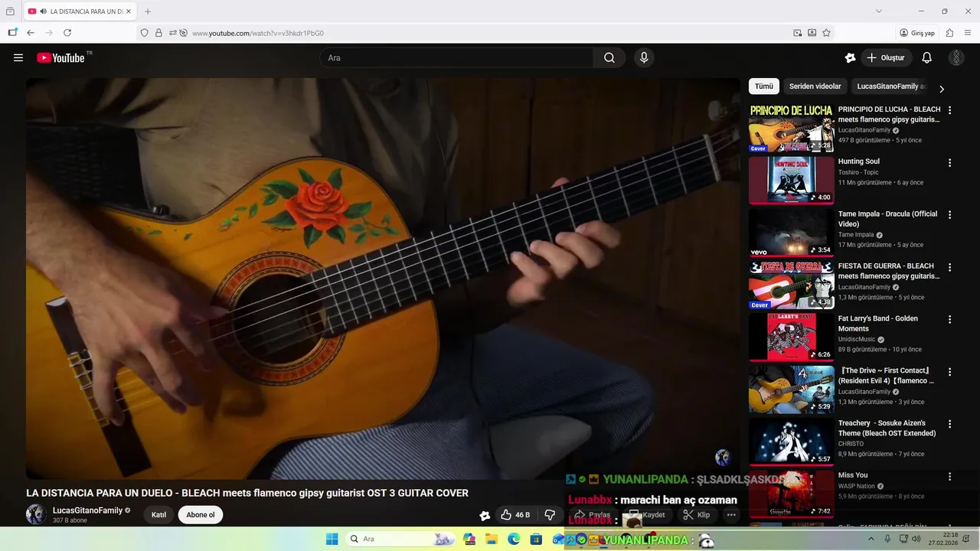Show hidden system tray icons chevron
The width and height of the screenshot is (980, 551).
point(871,540)
